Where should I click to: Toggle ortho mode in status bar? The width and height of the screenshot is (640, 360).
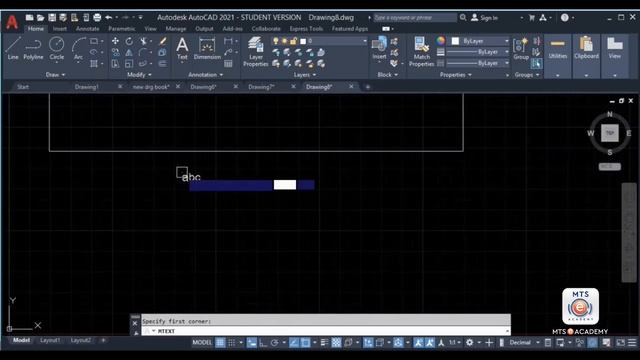[263, 342]
